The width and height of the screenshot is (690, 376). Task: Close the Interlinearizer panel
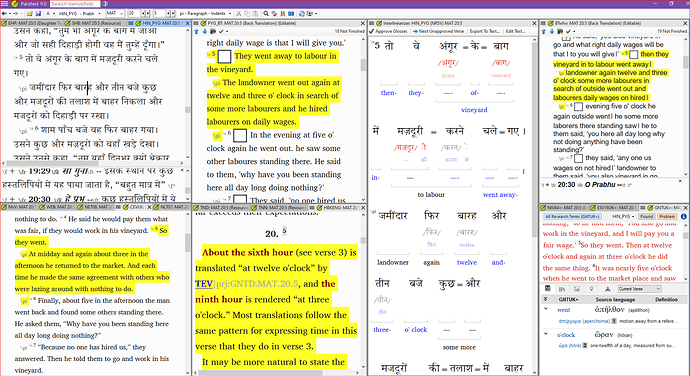point(535,23)
